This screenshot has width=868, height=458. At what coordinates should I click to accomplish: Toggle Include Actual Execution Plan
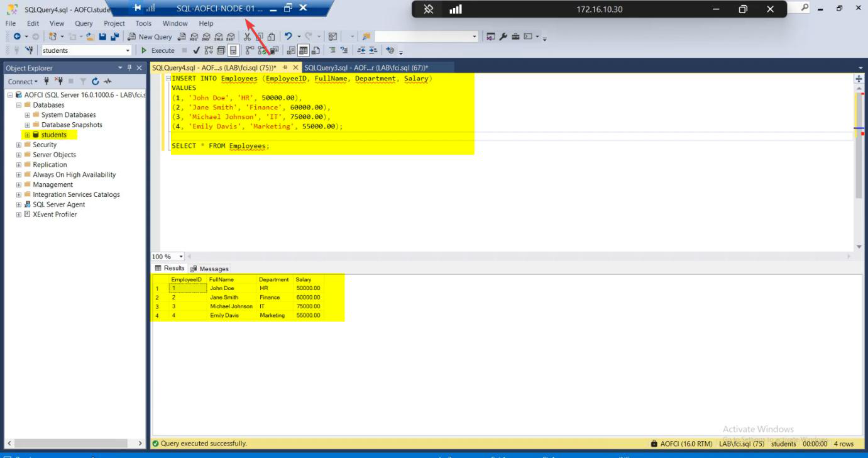tap(250, 50)
